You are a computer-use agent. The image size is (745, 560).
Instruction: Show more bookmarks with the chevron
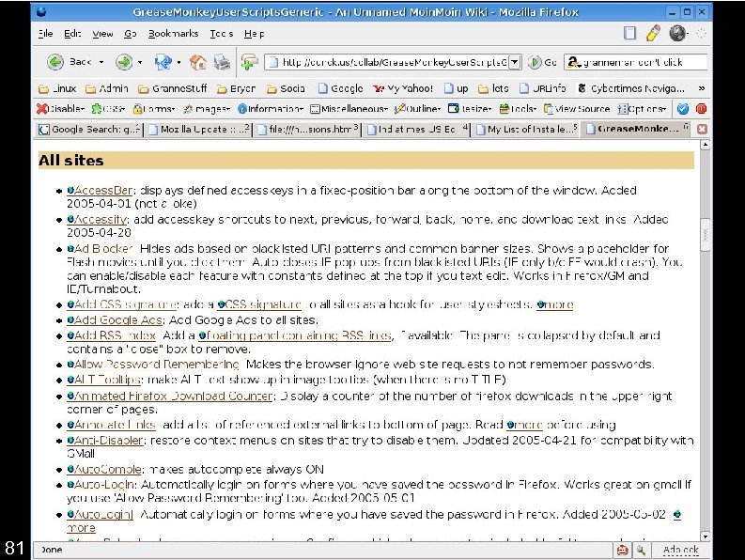701,88
